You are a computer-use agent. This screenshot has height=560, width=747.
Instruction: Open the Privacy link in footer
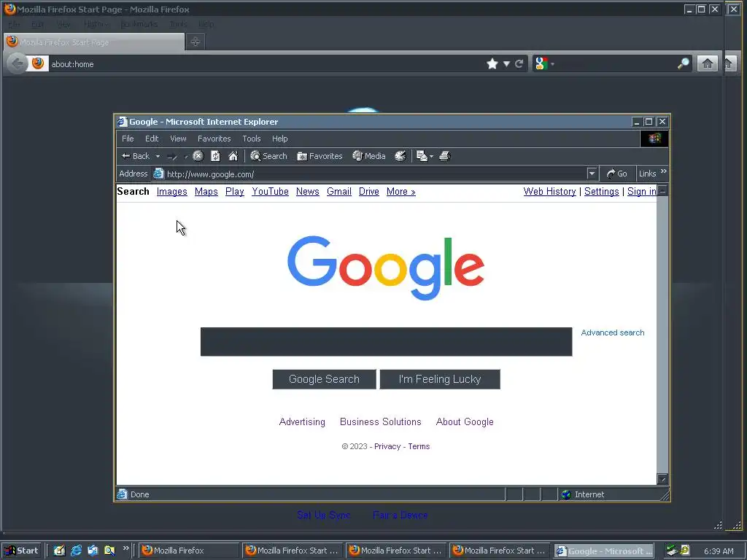[387, 447]
